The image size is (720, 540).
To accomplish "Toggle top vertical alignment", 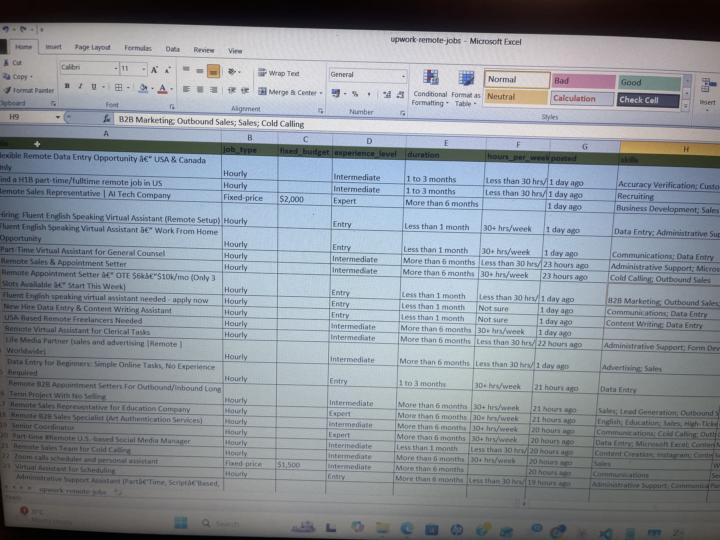I will pyautogui.click(x=186, y=69).
